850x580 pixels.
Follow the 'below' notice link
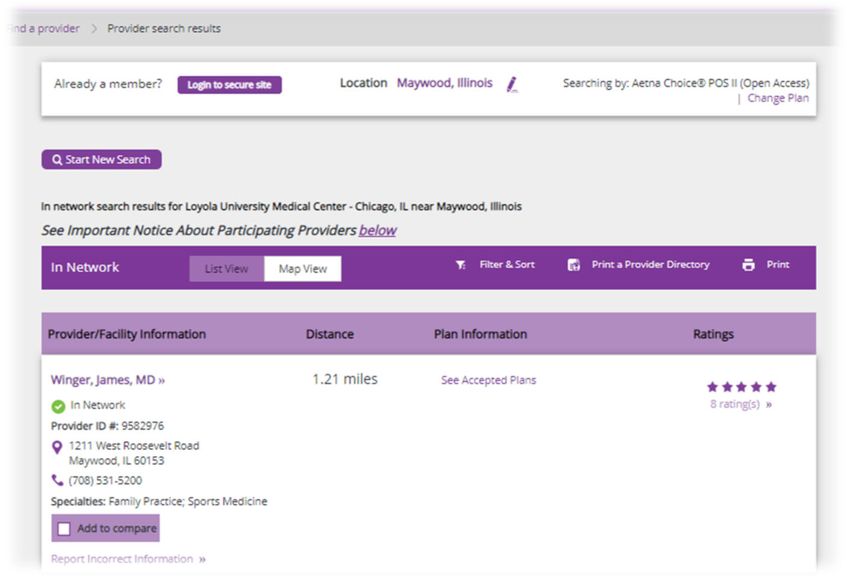tap(377, 230)
